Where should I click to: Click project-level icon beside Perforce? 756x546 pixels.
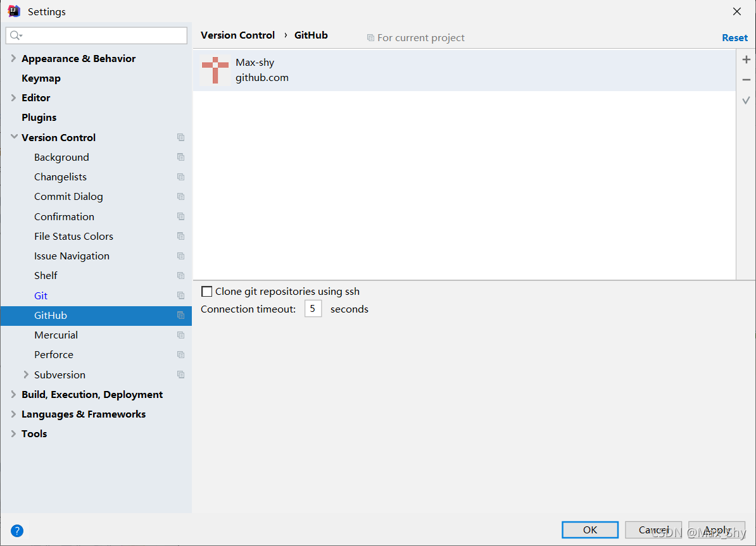coord(181,355)
